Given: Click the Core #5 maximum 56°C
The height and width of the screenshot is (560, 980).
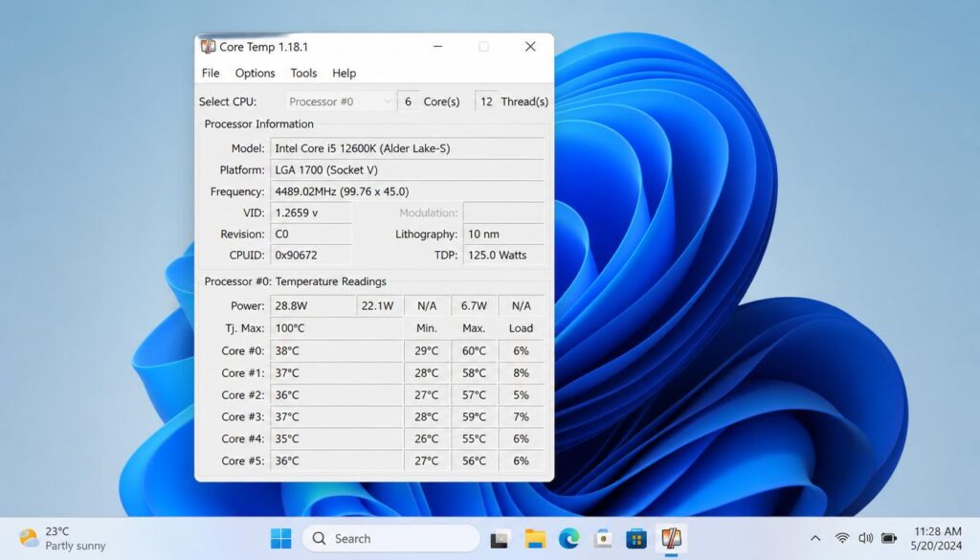Looking at the screenshot, I should coord(474,460).
